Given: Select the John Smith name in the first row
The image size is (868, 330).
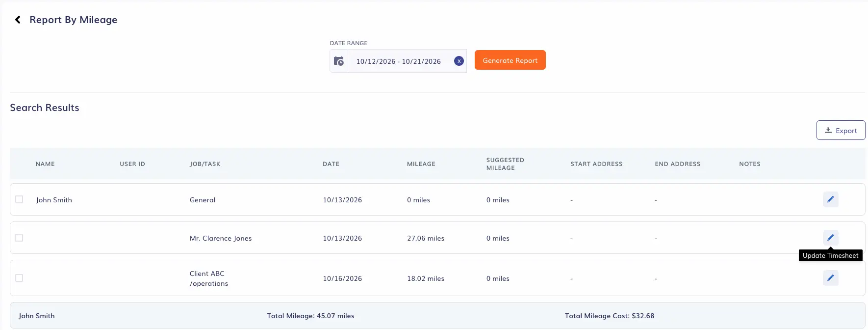Looking at the screenshot, I should 54,200.
